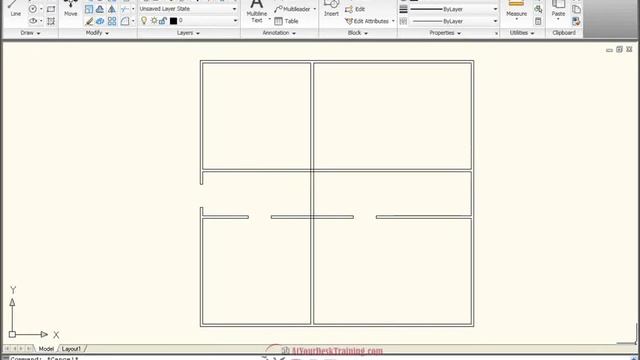Open the Trim tool dropdown arrow

pos(133,9)
